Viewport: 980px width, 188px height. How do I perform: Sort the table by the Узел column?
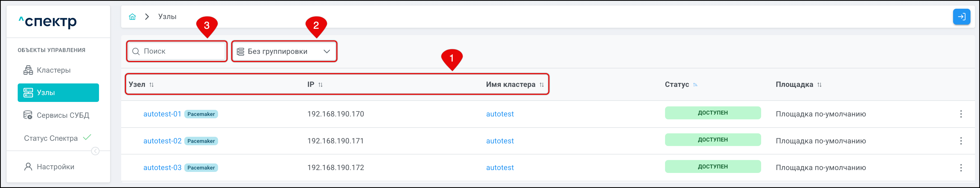[152, 85]
